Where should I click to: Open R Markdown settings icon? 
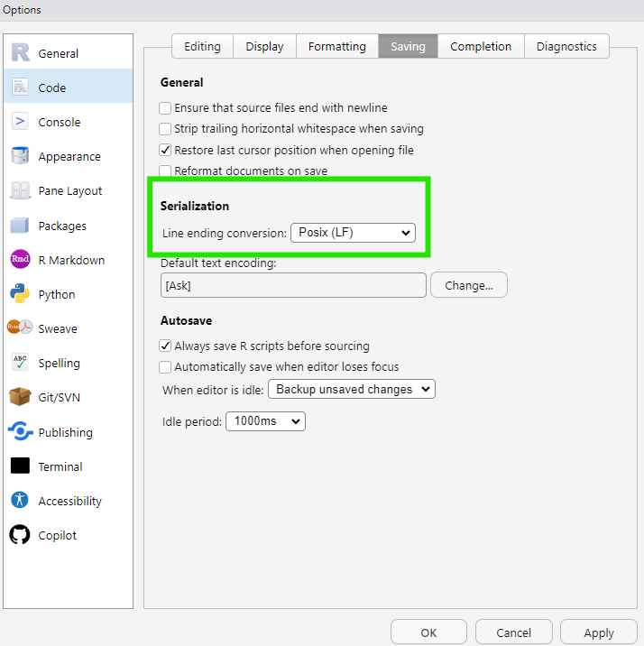click(20, 260)
